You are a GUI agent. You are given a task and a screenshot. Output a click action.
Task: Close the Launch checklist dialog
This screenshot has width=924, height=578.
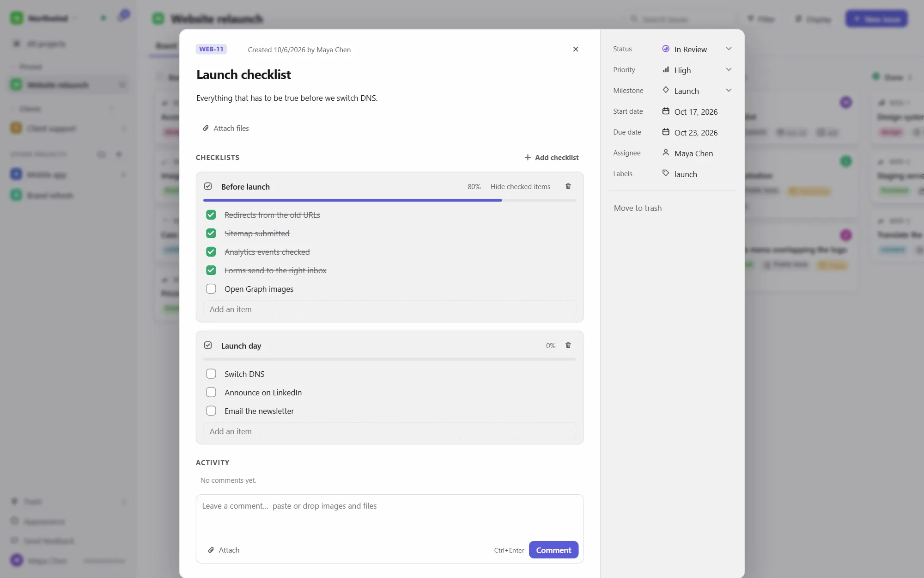click(576, 49)
